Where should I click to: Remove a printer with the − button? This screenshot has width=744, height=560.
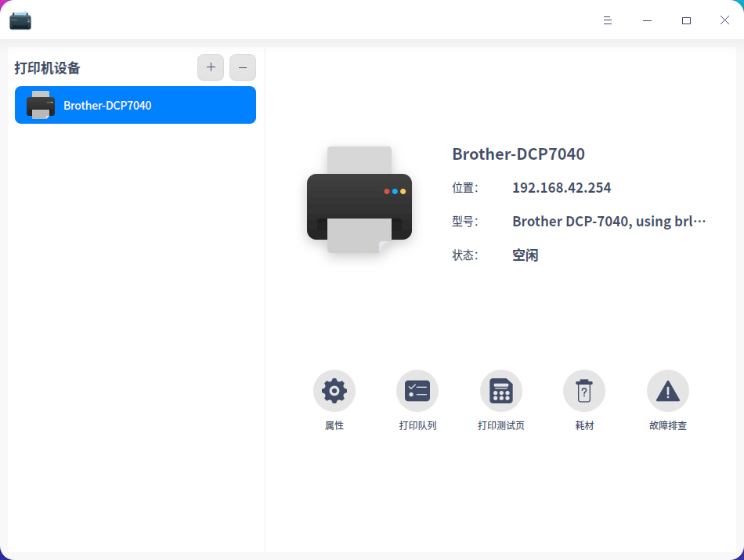pos(243,67)
